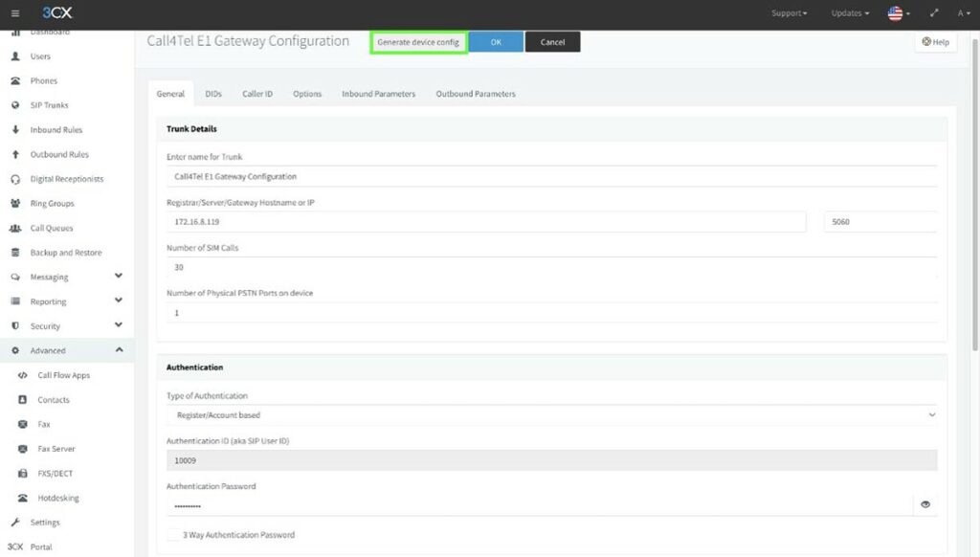
Task: Click the Help button
Action: (x=934, y=42)
